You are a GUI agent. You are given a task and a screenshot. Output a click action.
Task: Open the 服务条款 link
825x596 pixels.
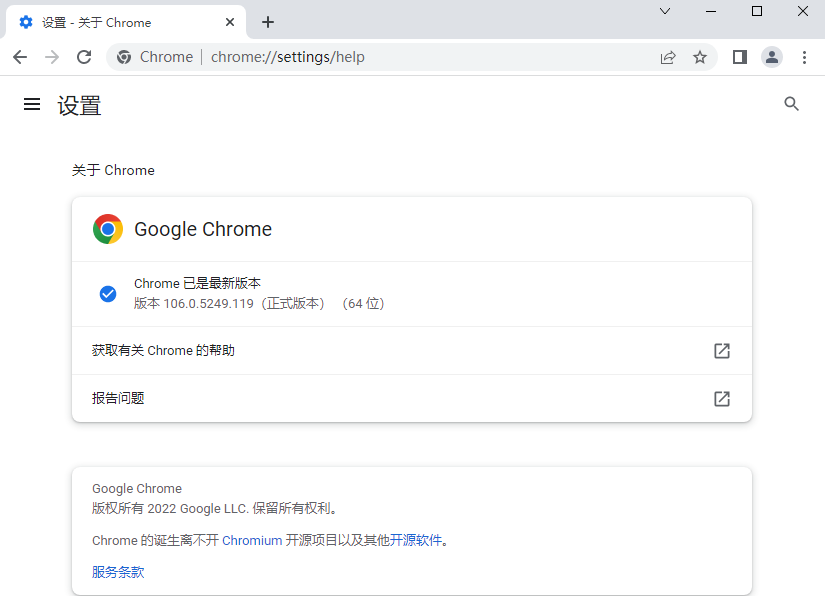[118, 572]
